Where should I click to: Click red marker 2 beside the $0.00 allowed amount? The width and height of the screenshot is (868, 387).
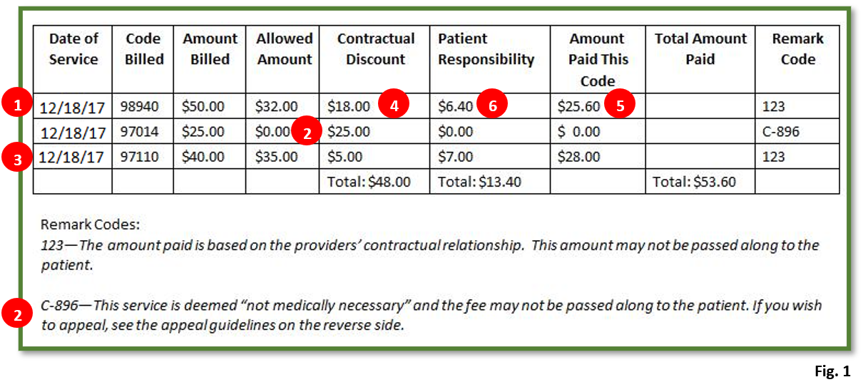coord(307,132)
